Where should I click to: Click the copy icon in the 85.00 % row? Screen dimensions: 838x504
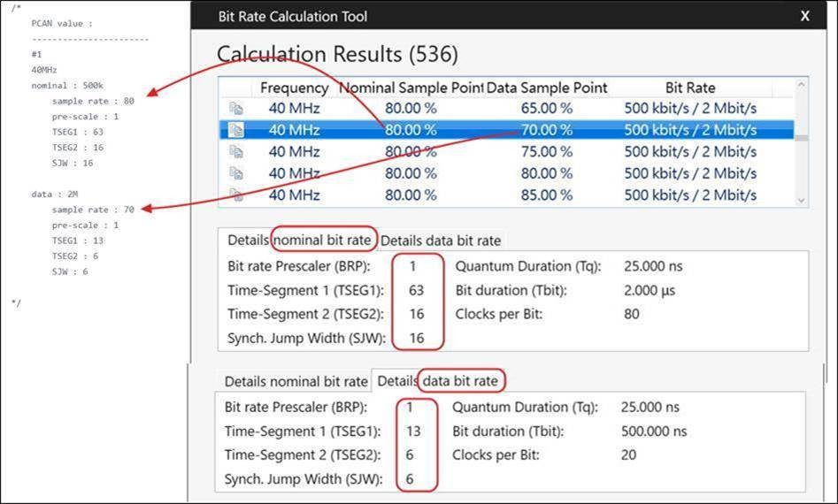(x=236, y=195)
